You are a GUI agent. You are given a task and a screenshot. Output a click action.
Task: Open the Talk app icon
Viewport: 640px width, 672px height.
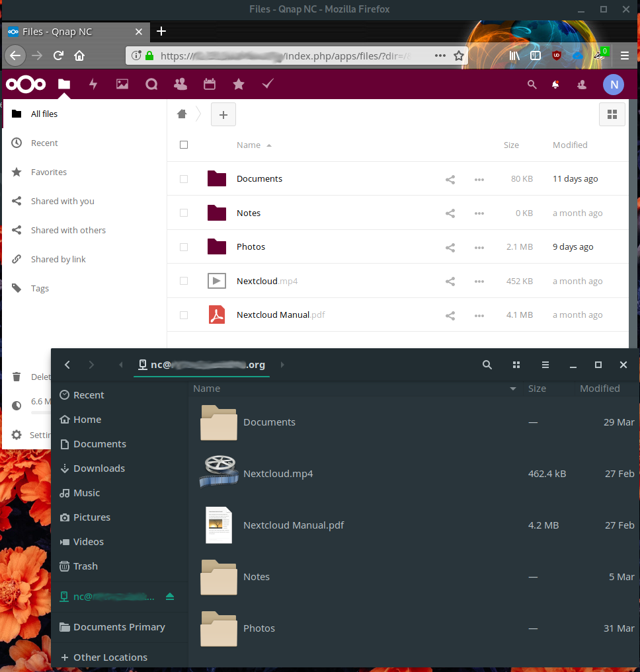(151, 84)
